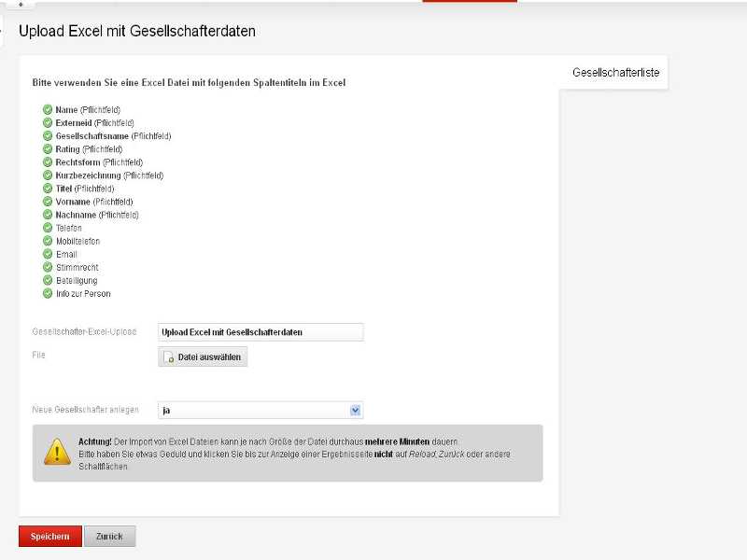The image size is (747, 560).
Task: Open the Neue Gesellschafter anlegen dropdown
Action: (261, 410)
